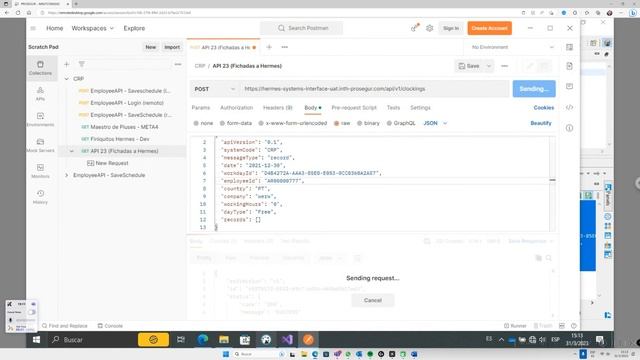The width and height of the screenshot is (640, 360).
Task: Switch to the Headers (9) tab
Action: tap(278, 108)
